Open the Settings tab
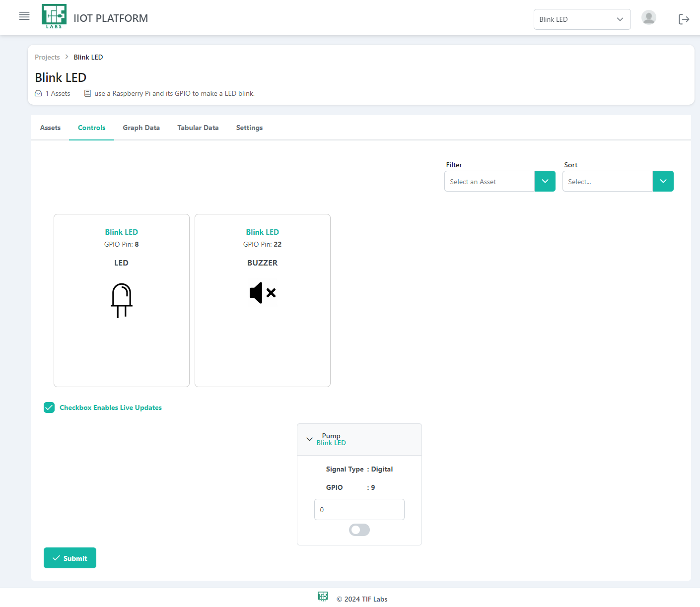Viewport: 700px width, 607px height. tap(249, 128)
